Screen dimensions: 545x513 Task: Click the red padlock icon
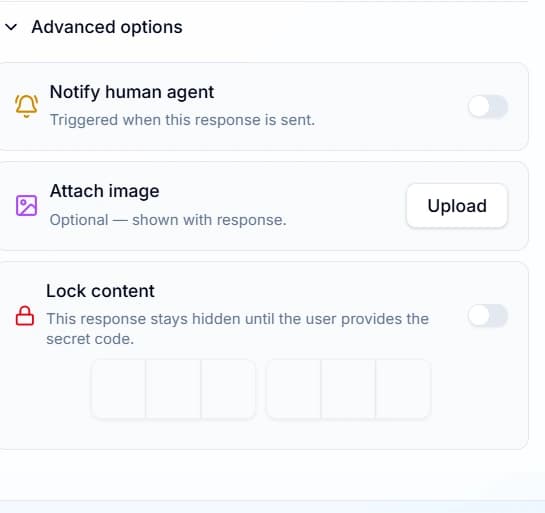pyautogui.click(x=25, y=316)
